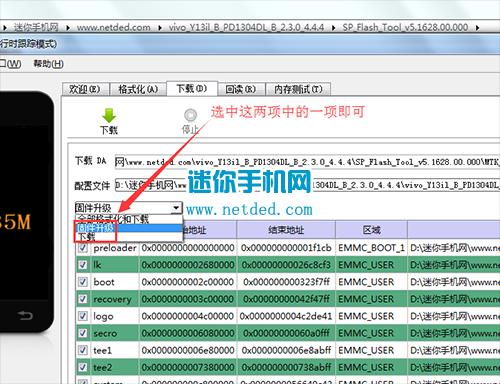Click end address 0x000000000323f7ff

coord(286,282)
